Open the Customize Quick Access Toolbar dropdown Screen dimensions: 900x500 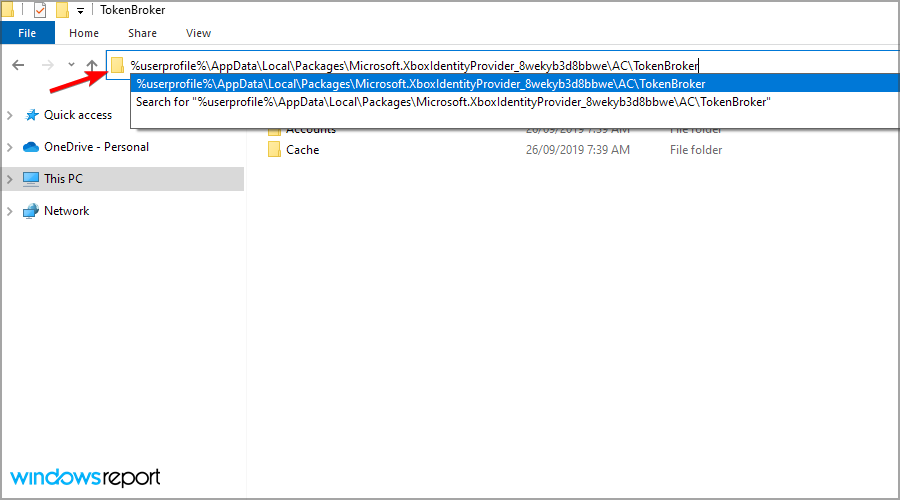pyautogui.click(x=80, y=10)
